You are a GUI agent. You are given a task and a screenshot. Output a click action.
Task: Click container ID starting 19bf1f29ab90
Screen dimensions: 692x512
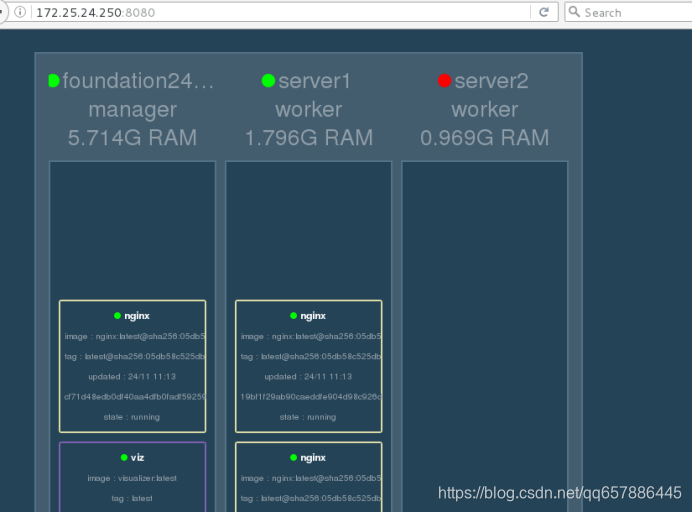click(x=311, y=397)
